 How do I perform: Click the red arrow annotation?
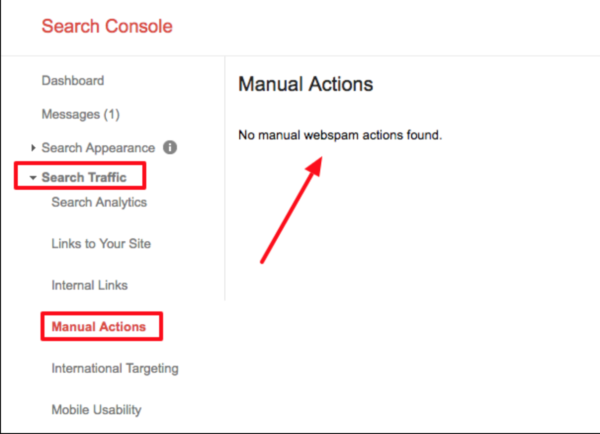pyautogui.click(x=292, y=210)
